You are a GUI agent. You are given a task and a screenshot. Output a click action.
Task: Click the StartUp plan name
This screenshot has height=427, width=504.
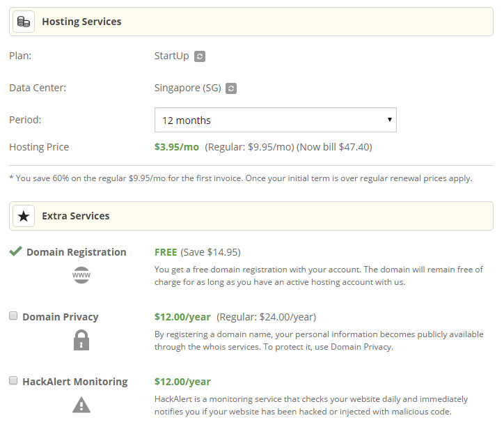tap(171, 56)
